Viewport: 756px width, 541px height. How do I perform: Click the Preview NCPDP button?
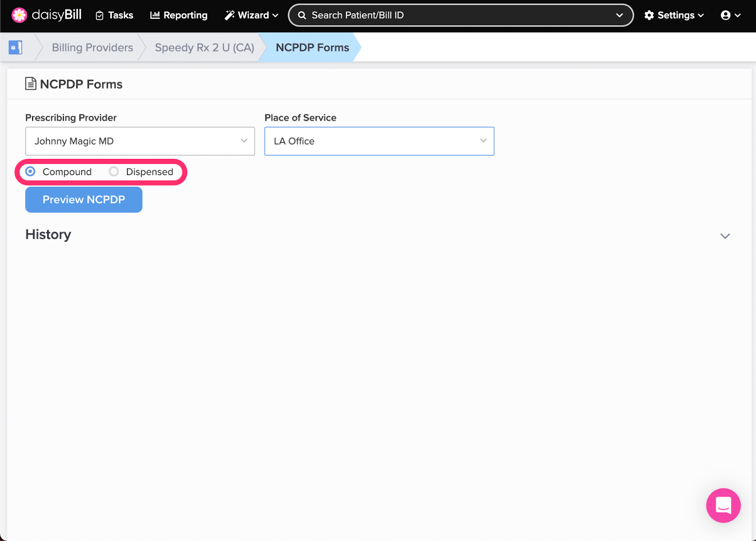click(x=84, y=200)
